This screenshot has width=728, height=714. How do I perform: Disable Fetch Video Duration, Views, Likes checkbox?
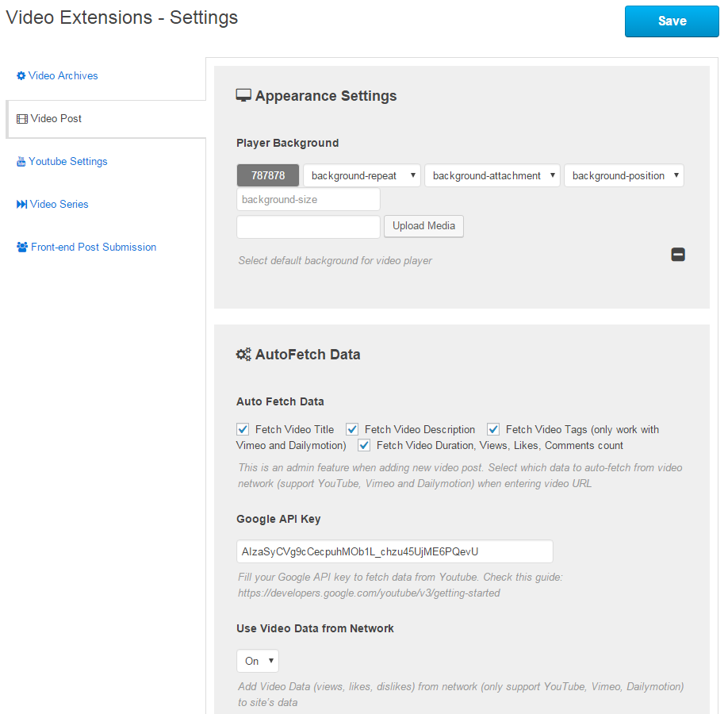[x=364, y=445]
